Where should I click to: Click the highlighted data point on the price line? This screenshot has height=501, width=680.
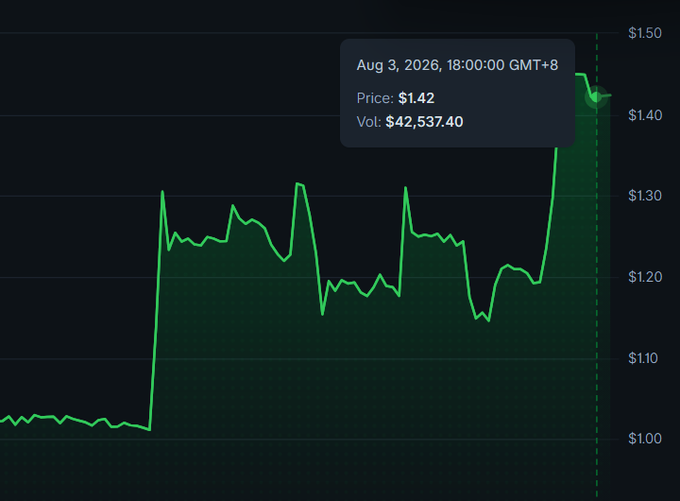(597, 97)
